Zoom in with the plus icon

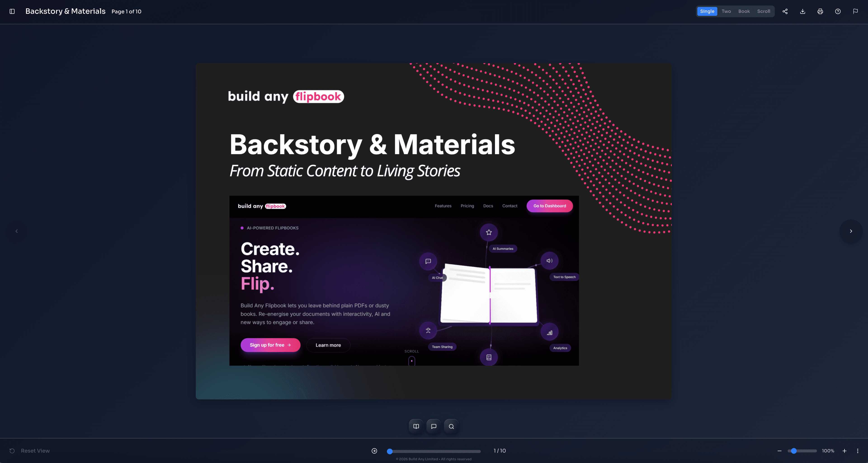844,451
